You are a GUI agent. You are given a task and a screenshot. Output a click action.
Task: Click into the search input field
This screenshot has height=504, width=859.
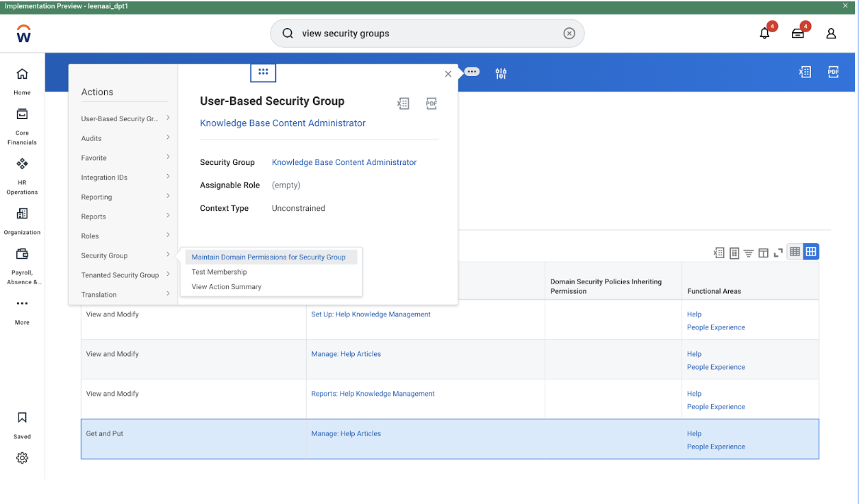[427, 34]
